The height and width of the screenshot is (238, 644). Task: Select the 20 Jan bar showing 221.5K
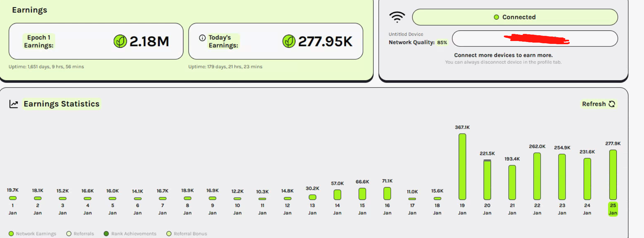tap(487, 180)
